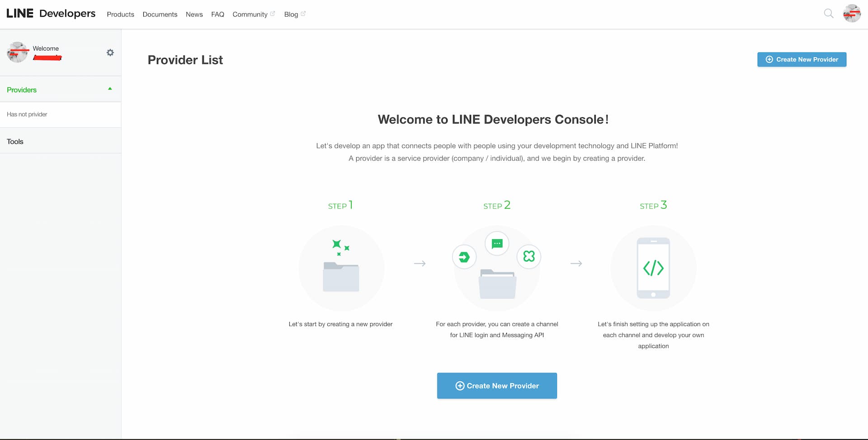Click the Welcome text in sidebar

coord(46,48)
